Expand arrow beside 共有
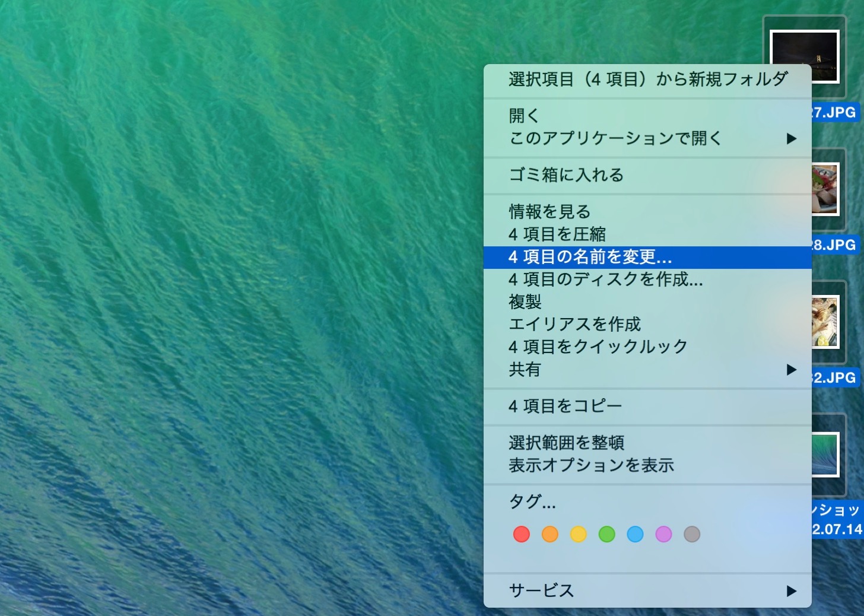864x616 pixels. coord(791,369)
